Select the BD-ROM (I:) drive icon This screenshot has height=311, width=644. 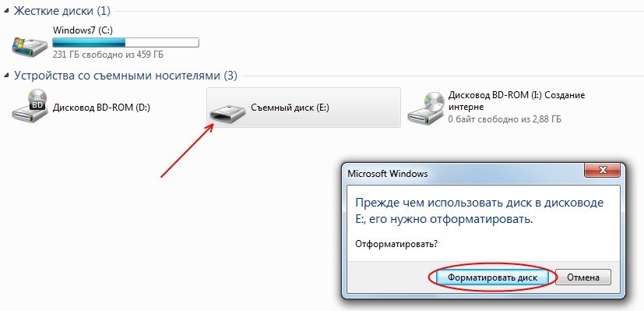pyautogui.click(x=426, y=108)
